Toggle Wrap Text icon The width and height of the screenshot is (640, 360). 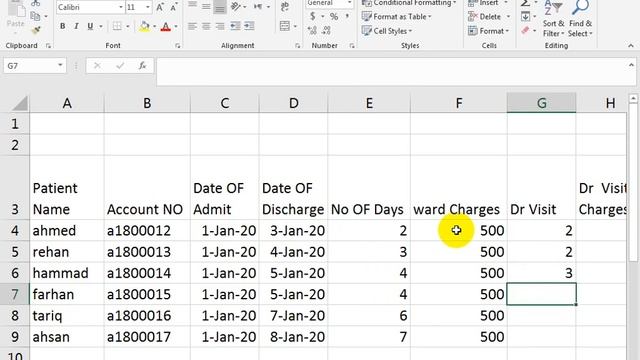[x=284, y=6]
